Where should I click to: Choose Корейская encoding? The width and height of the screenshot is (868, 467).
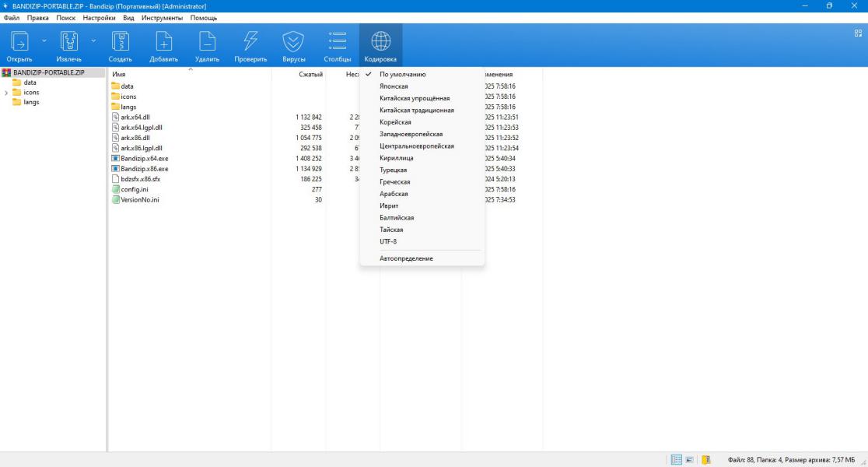tap(422, 122)
